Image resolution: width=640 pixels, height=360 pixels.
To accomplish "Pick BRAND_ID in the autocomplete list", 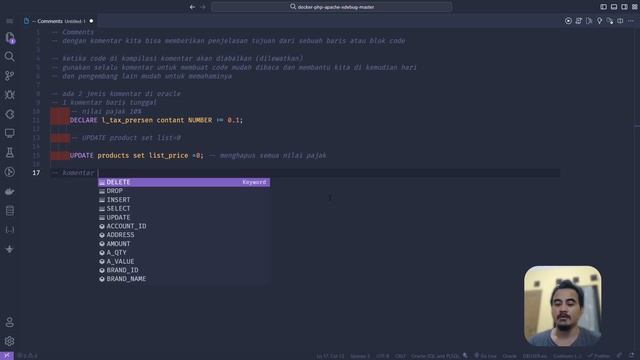I will click(x=184, y=270).
